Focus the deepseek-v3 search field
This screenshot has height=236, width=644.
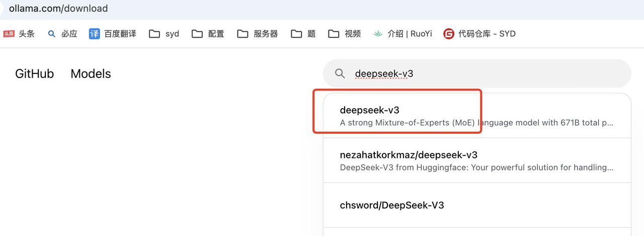tap(477, 73)
